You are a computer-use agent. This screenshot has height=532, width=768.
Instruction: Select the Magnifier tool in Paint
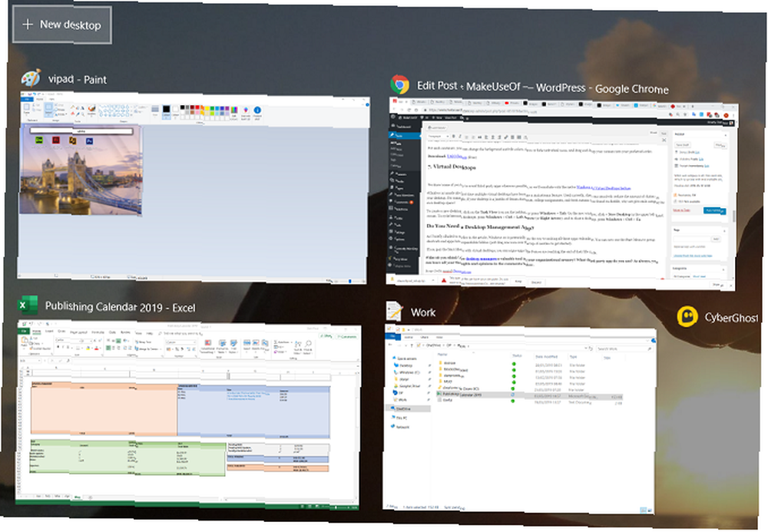(83, 114)
